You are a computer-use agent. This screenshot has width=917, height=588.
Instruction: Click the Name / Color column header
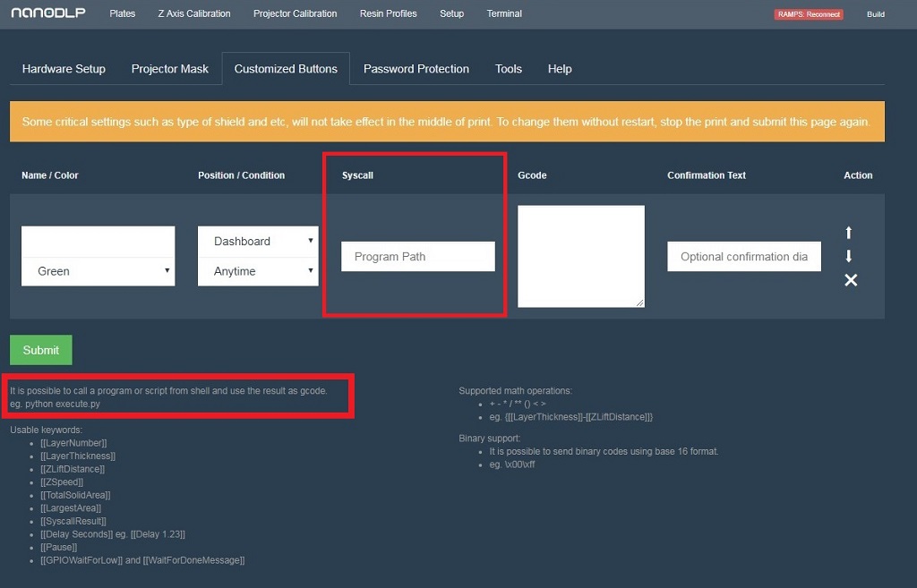click(x=50, y=175)
